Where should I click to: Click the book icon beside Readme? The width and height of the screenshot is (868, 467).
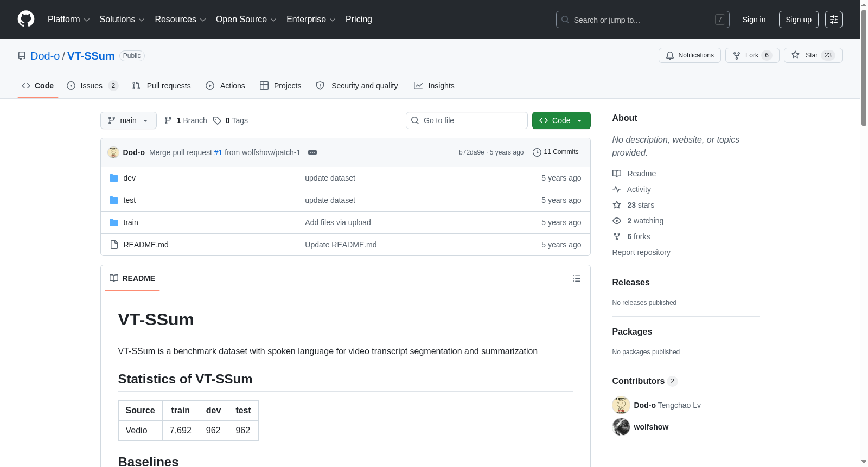point(617,174)
